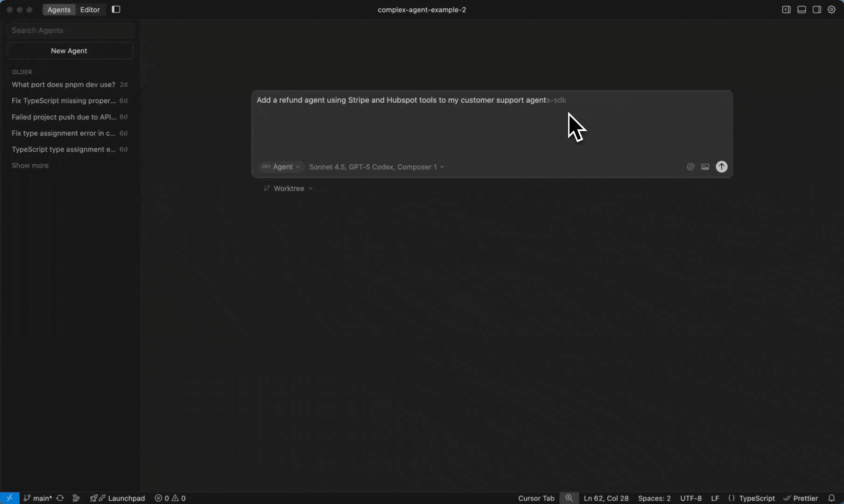Click the @ mention context icon
The height and width of the screenshot is (504, 844).
pos(690,167)
